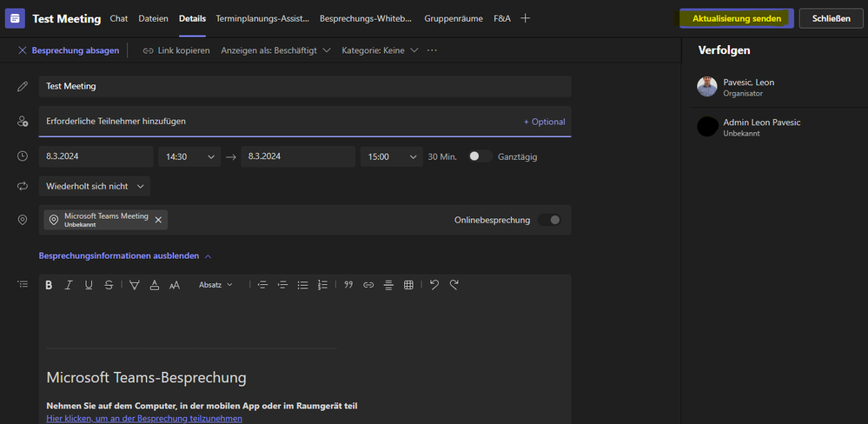The width and height of the screenshot is (868, 424).
Task: Insert a bulleted list
Action: click(x=302, y=284)
